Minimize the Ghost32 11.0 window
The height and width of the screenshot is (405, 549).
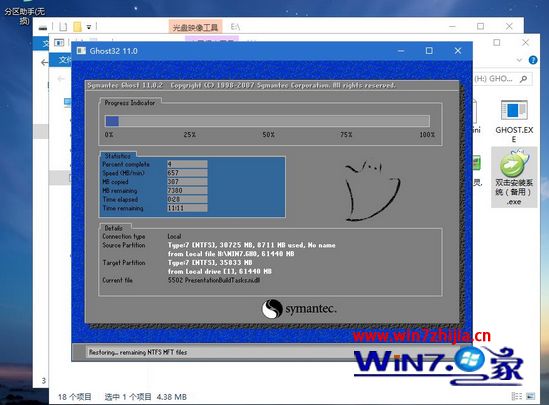point(401,51)
